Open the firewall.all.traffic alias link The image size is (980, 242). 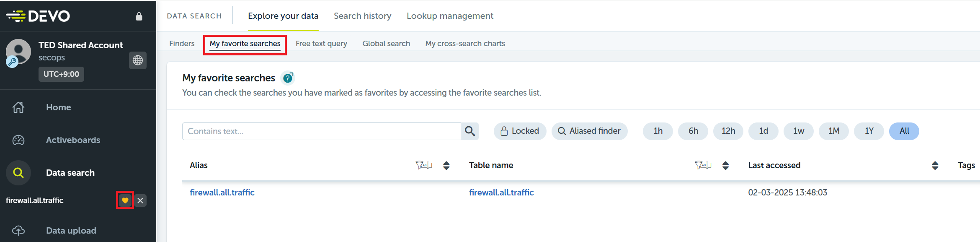coord(222,193)
